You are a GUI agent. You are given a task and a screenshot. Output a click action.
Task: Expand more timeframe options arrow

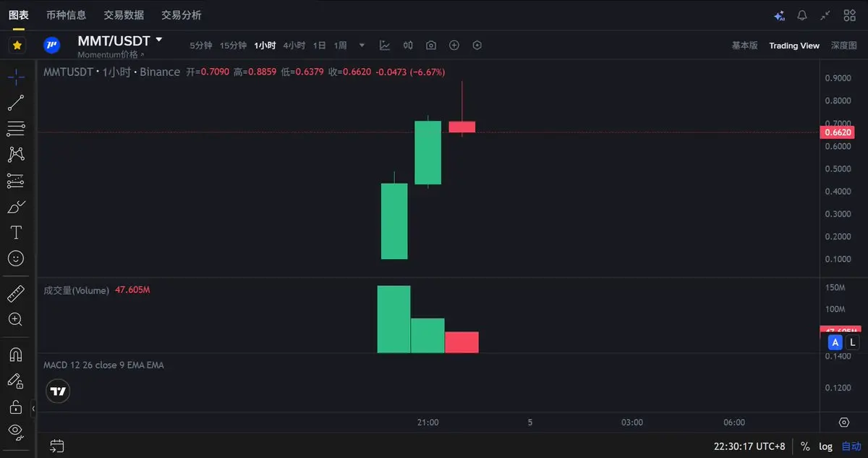point(362,46)
